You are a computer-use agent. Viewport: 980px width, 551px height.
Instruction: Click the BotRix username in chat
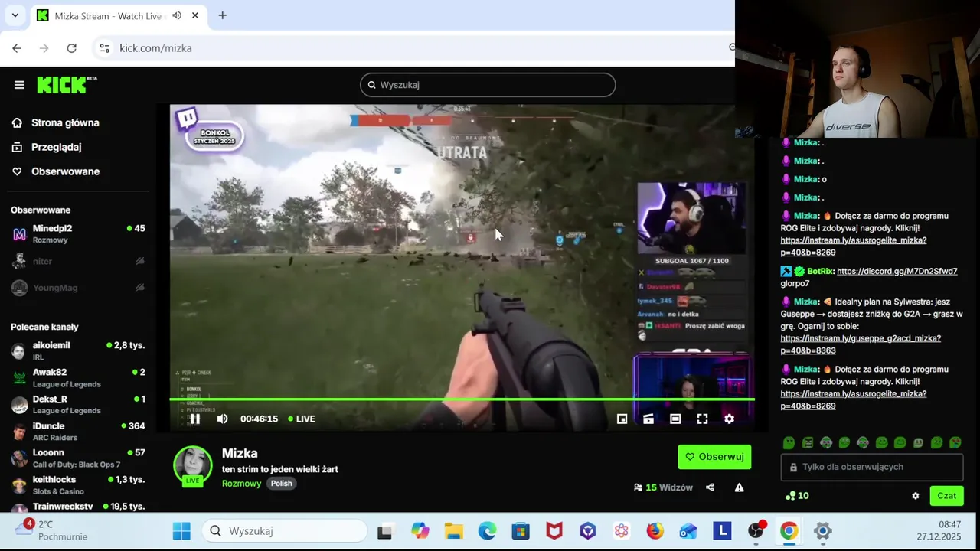(821, 271)
